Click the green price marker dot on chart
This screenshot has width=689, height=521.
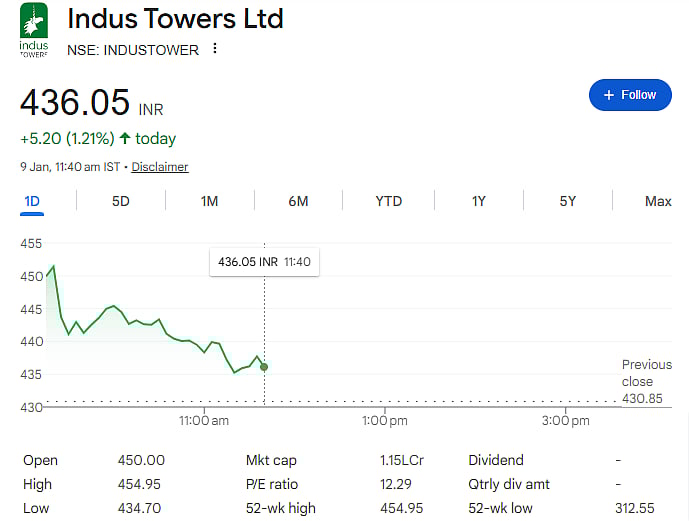264,367
